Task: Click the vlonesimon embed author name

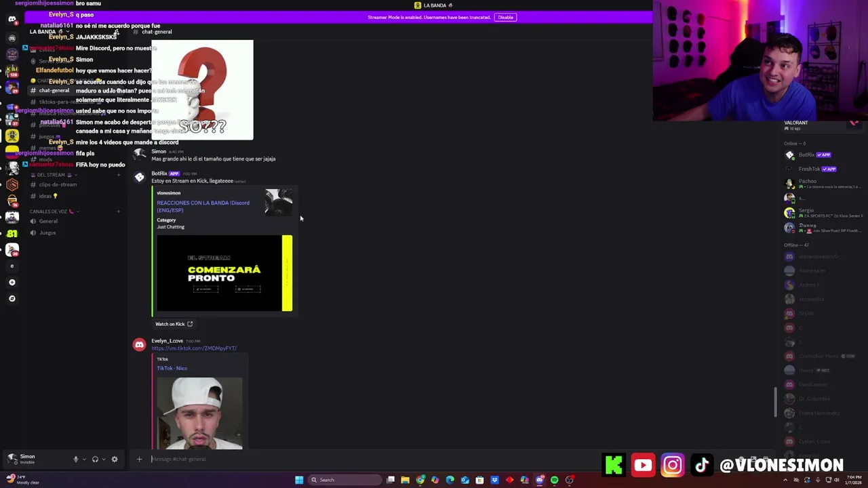Action: 169,193
